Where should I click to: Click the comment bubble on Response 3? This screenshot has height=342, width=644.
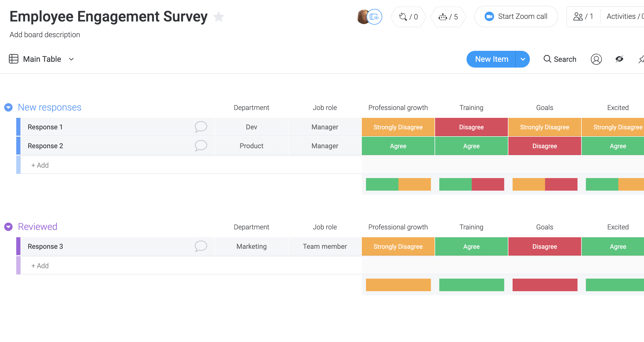click(201, 246)
